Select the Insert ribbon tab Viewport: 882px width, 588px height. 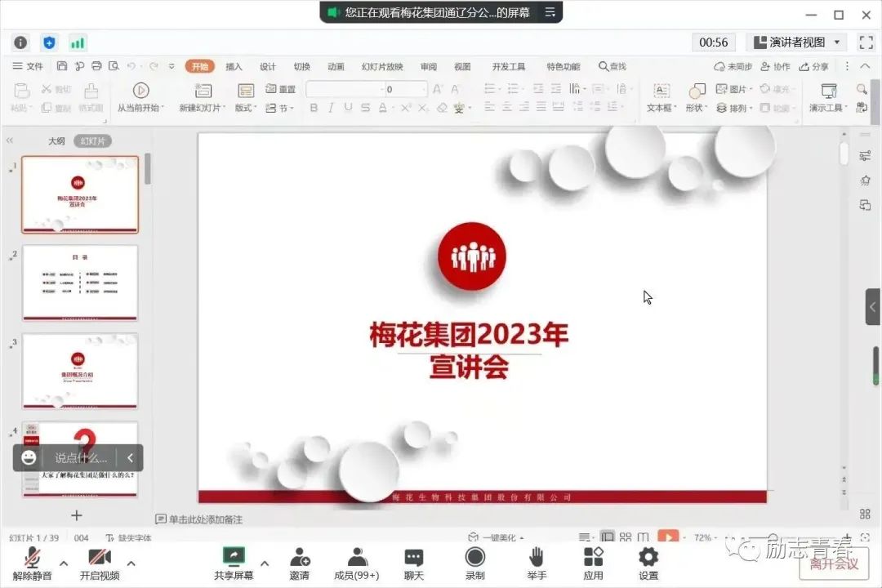coord(234,67)
